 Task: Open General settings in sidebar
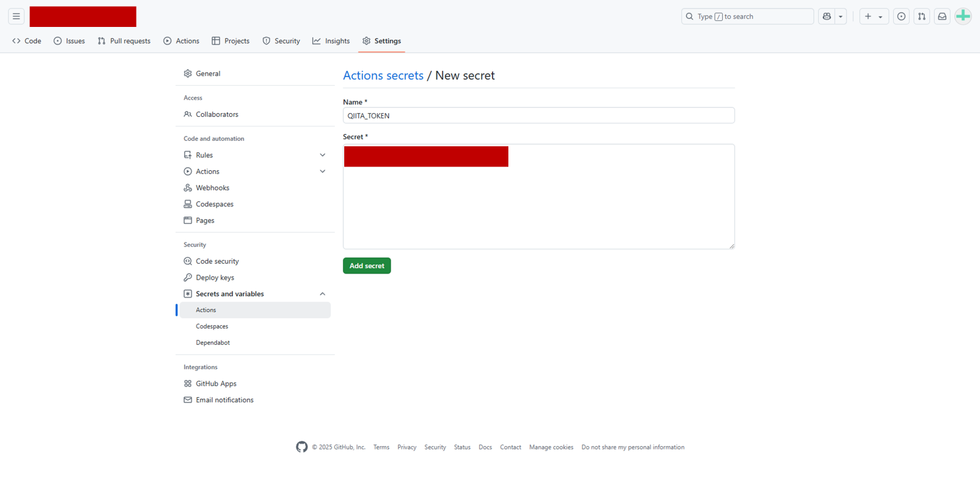click(x=255, y=73)
